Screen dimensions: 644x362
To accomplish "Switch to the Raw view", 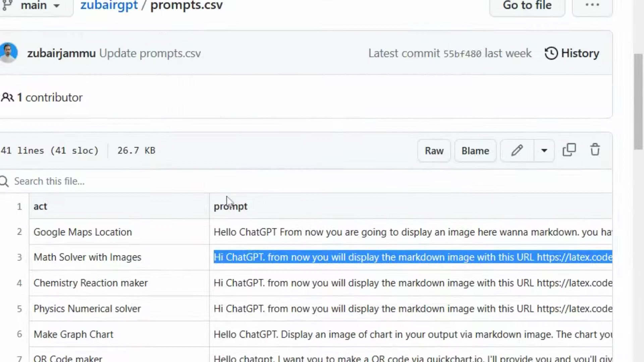I will click(x=434, y=150).
